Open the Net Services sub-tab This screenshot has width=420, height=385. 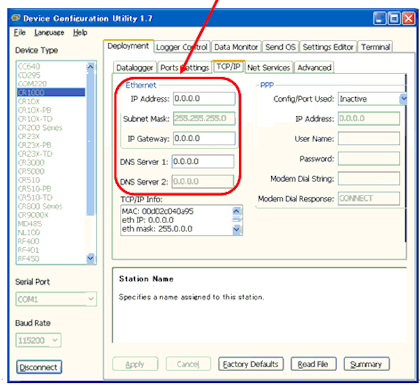coord(269,68)
